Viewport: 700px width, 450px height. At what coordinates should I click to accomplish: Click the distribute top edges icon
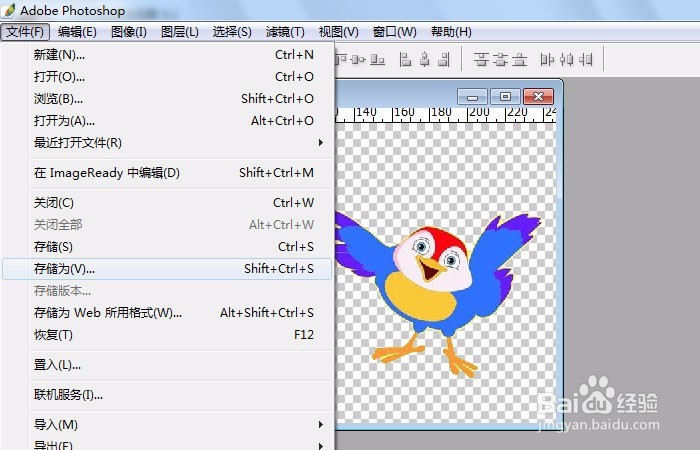[x=481, y=59]
